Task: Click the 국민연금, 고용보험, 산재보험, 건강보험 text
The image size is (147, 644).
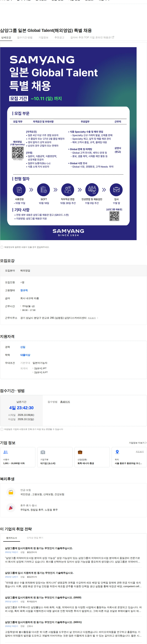Action: click(x=42, y=494)
